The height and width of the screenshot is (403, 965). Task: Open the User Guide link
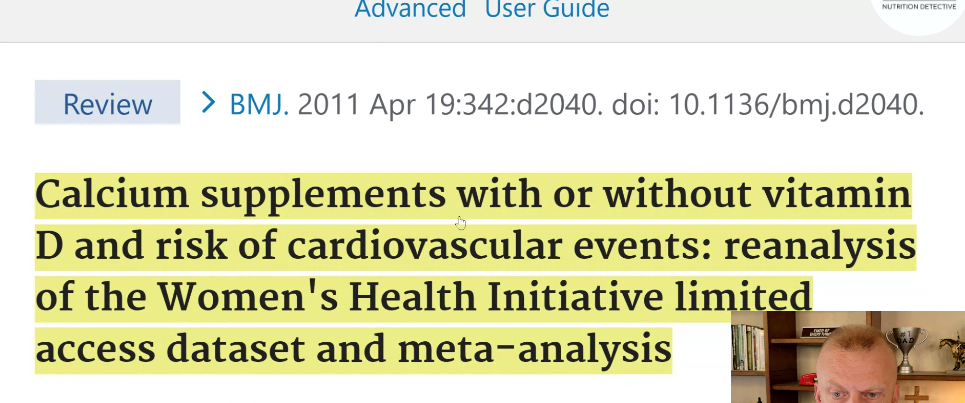click(547, 10)
